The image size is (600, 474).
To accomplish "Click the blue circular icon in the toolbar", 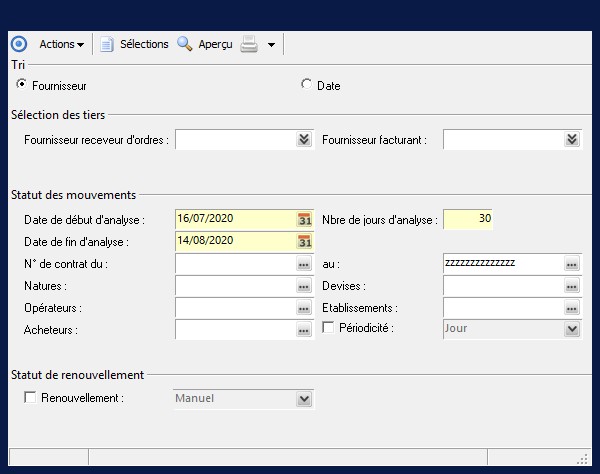I will point(18,44).
